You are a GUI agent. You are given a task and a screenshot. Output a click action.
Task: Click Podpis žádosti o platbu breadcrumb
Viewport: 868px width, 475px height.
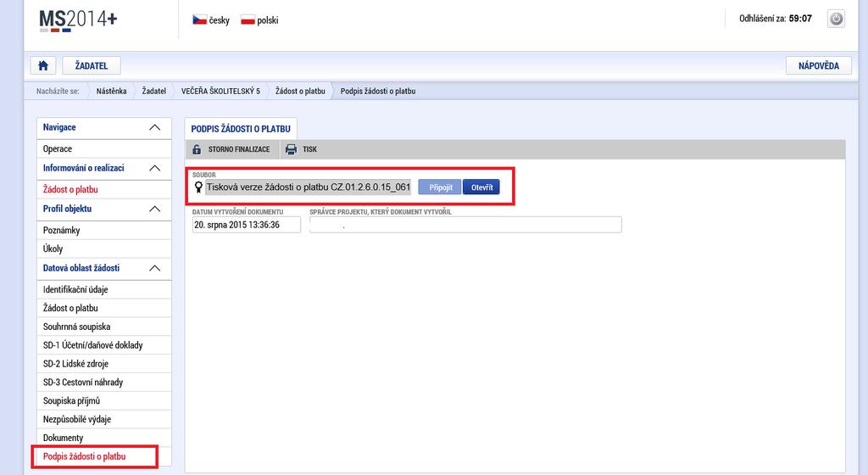pyautogui.click(x=377, y=91)
